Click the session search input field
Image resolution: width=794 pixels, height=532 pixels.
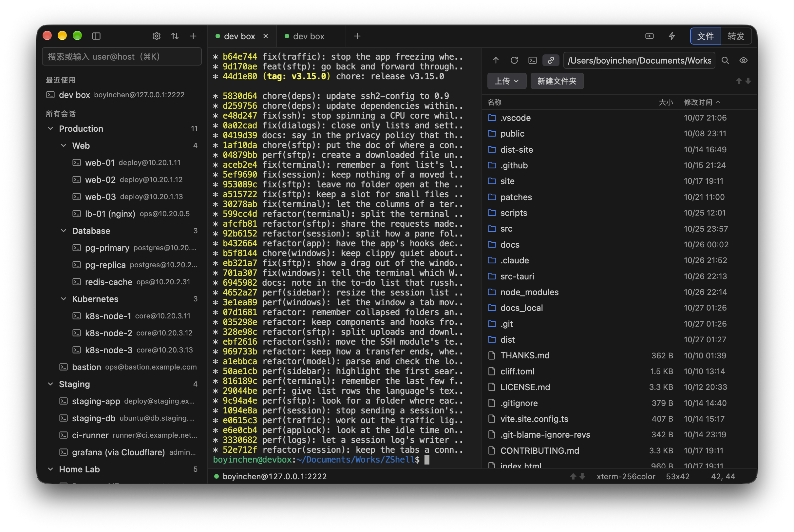122,56
